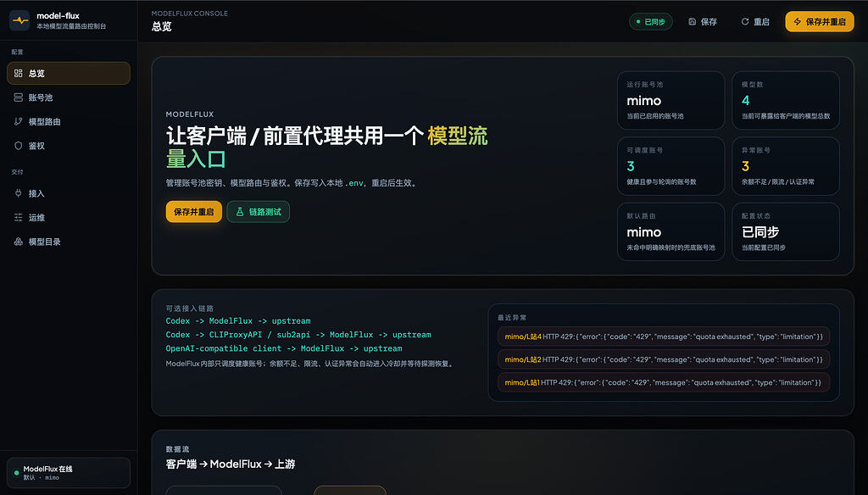Click the save disk icon in header
868x495 pixels.
pyautogui.click(x=692, y=21)
